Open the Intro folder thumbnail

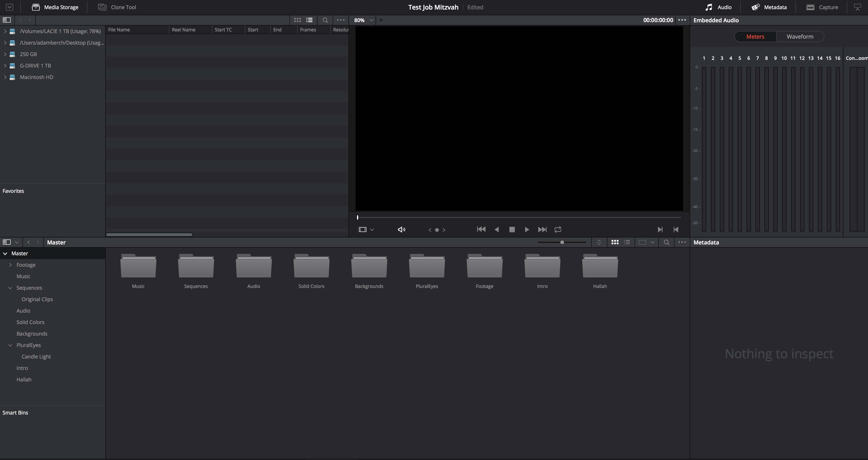click(542, 266)
